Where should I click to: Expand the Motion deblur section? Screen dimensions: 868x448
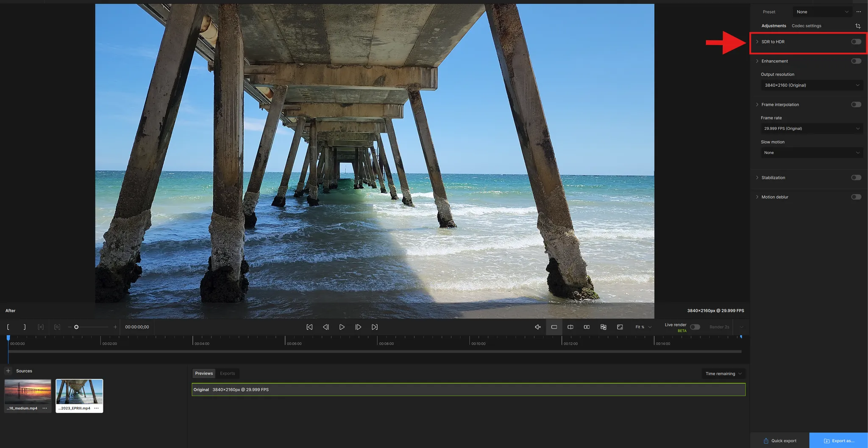coord(757,197)
